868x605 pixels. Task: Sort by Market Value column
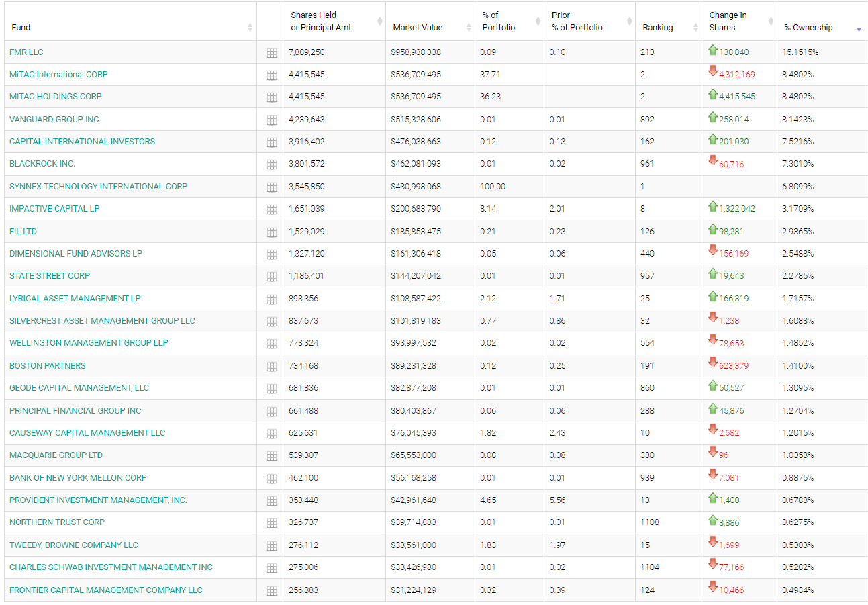click(469, 28)
